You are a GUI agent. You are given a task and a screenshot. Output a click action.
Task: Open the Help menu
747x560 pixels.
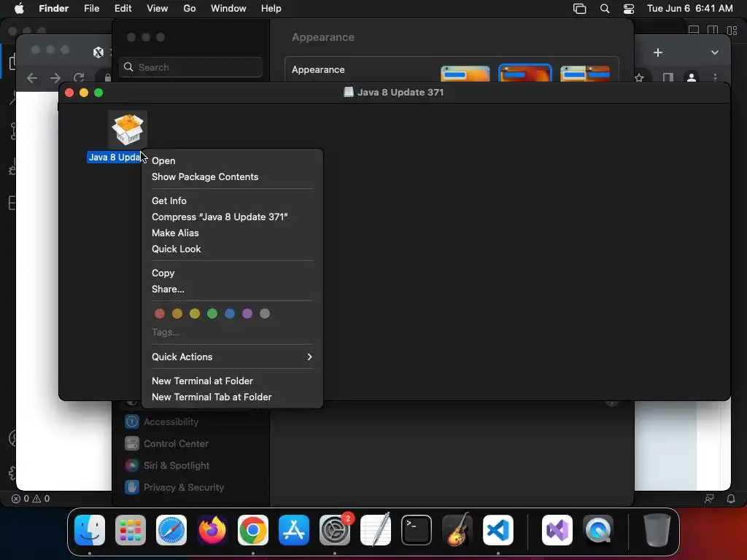coord(271,9)
